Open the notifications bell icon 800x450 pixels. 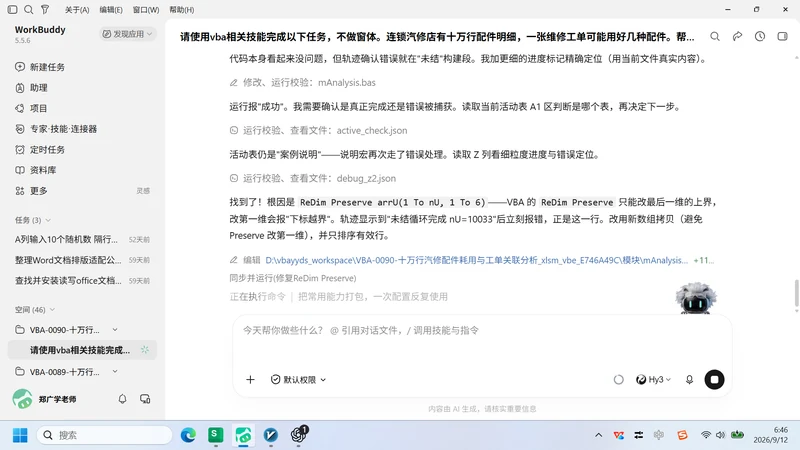pos(122,399)
